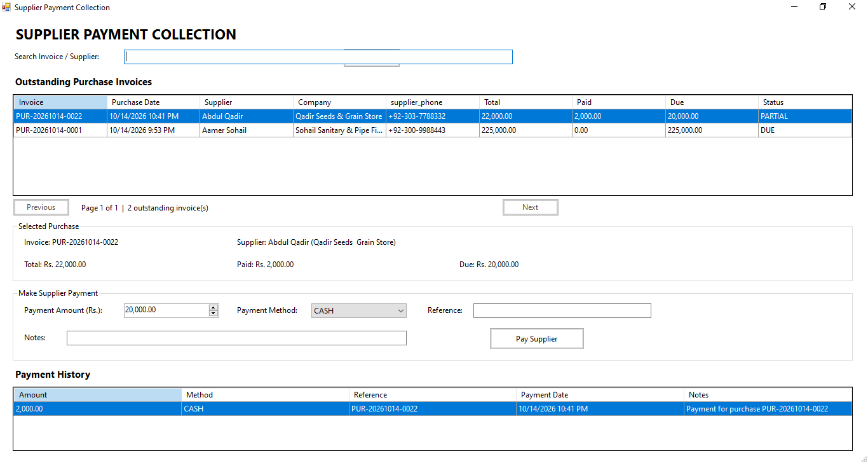Screen dimensions: 868x463
Task: Click the Payment Date column header
Action: click(600, 395)
